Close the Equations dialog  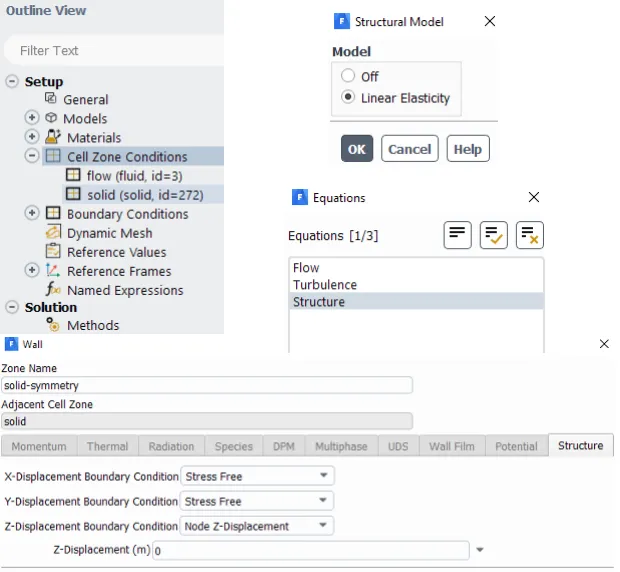(534, 197)
